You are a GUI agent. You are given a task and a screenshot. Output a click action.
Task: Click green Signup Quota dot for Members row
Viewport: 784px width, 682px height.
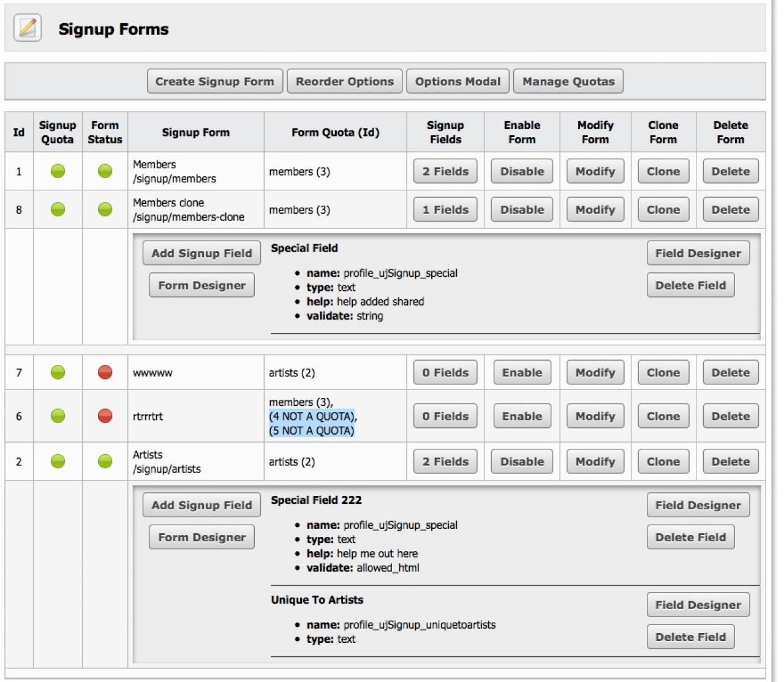58,171
